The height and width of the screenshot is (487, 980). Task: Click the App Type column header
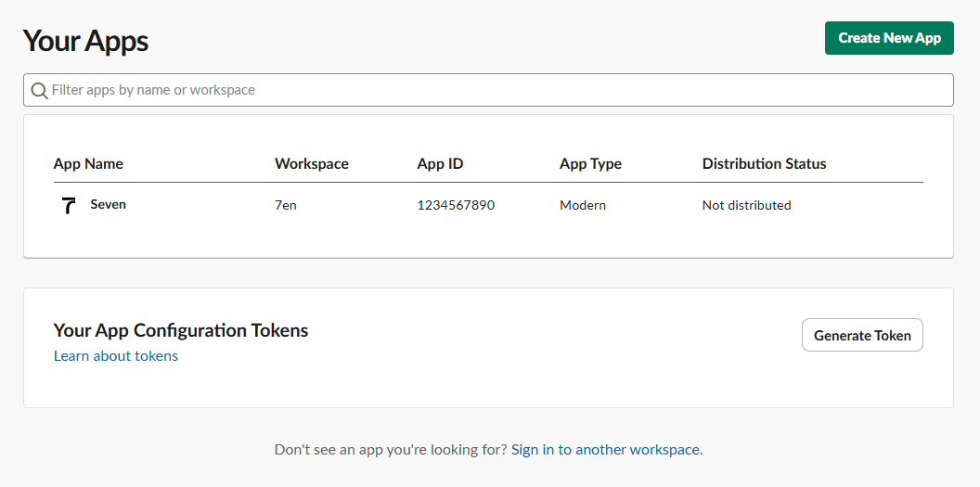pos(590,163)
